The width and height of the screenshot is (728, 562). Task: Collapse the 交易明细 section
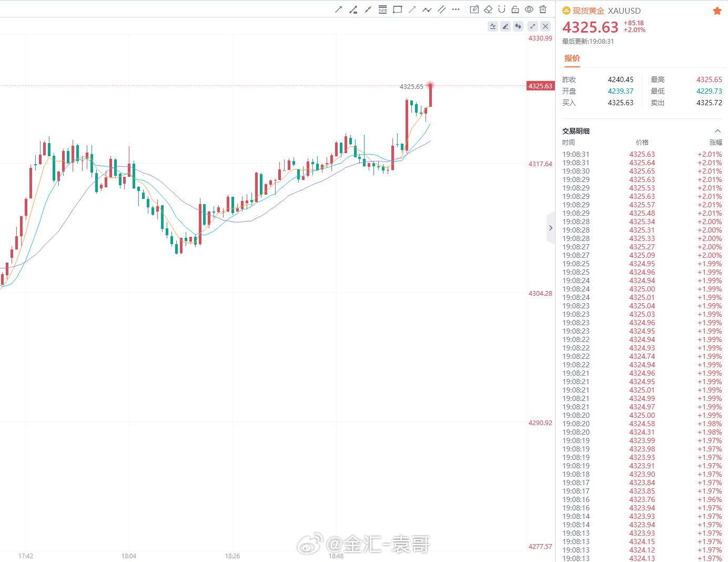pos(717,131)
